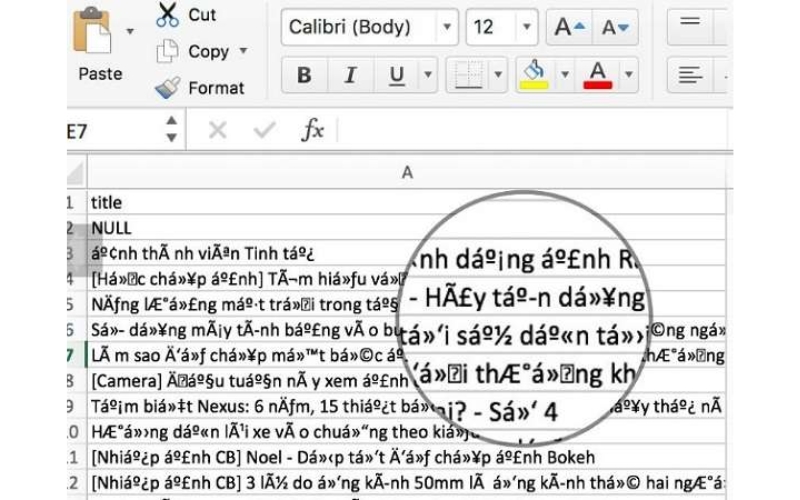Select the cell starting '[Camera]'
Screen dimensions: 800x500
(x=407, y=381)
